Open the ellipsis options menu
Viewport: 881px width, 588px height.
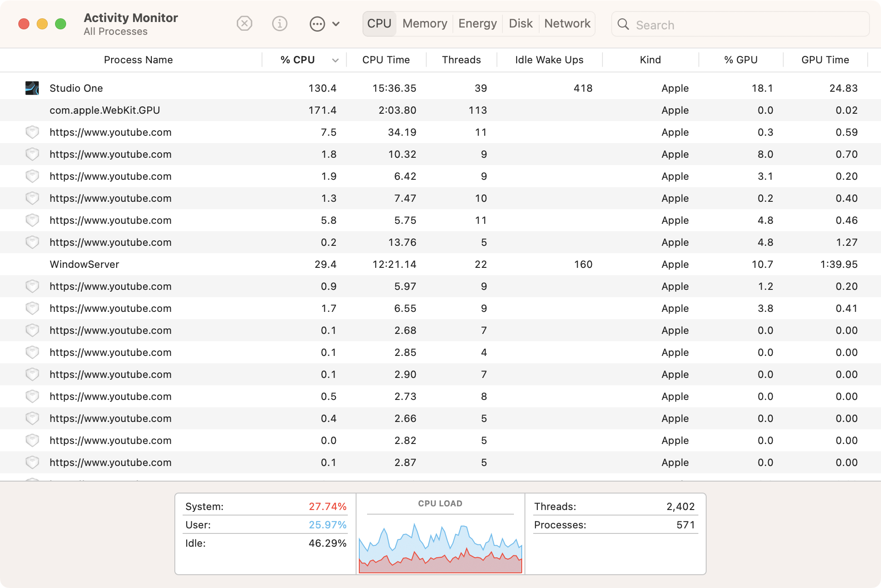coord(317,23)
